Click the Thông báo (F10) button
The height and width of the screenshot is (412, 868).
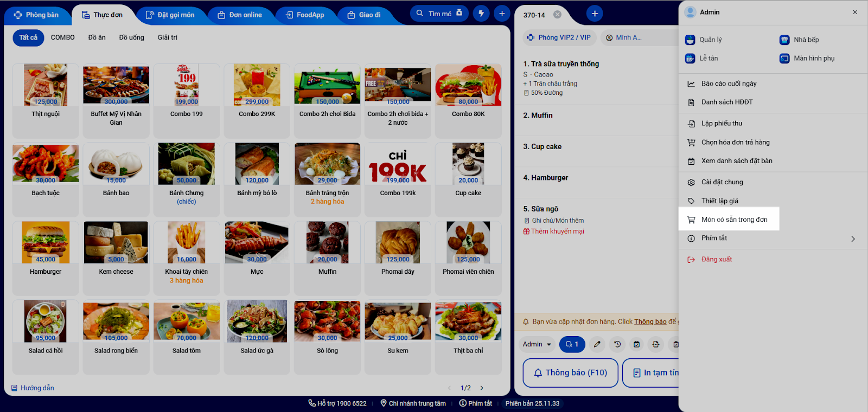(570, 372)
